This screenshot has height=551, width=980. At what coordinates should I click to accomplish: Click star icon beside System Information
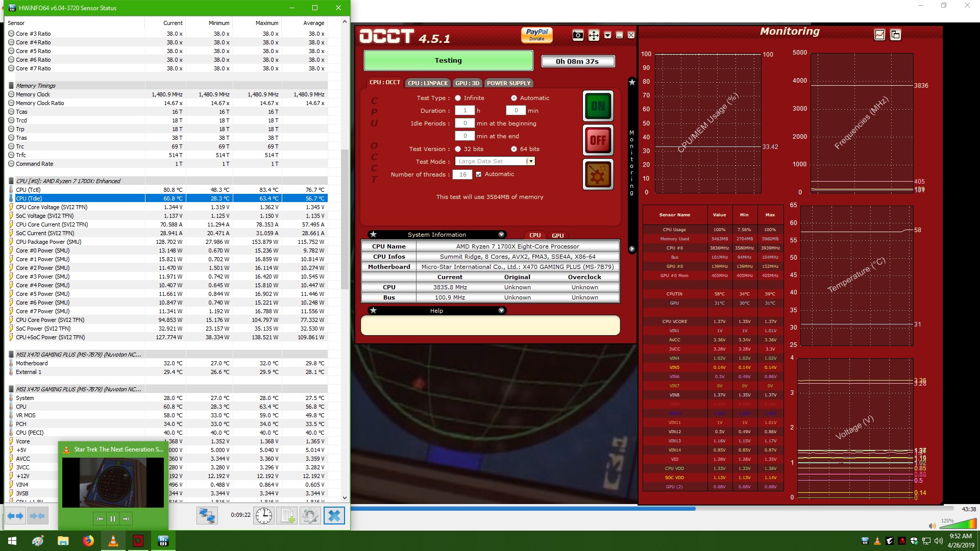(x=373, y=234)
